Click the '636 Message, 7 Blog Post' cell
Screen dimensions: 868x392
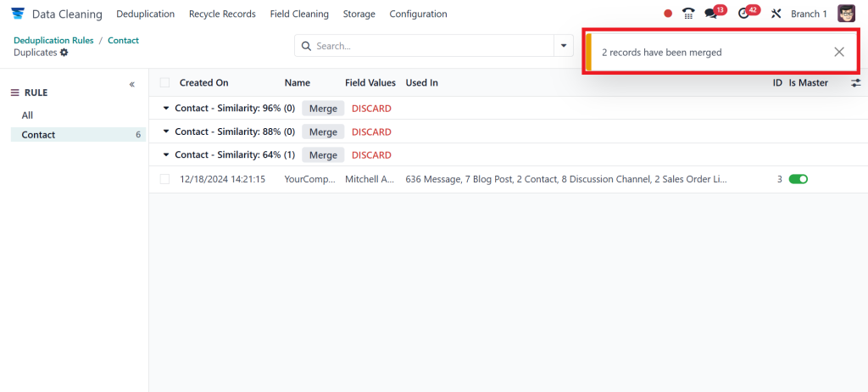coord(565,179)
